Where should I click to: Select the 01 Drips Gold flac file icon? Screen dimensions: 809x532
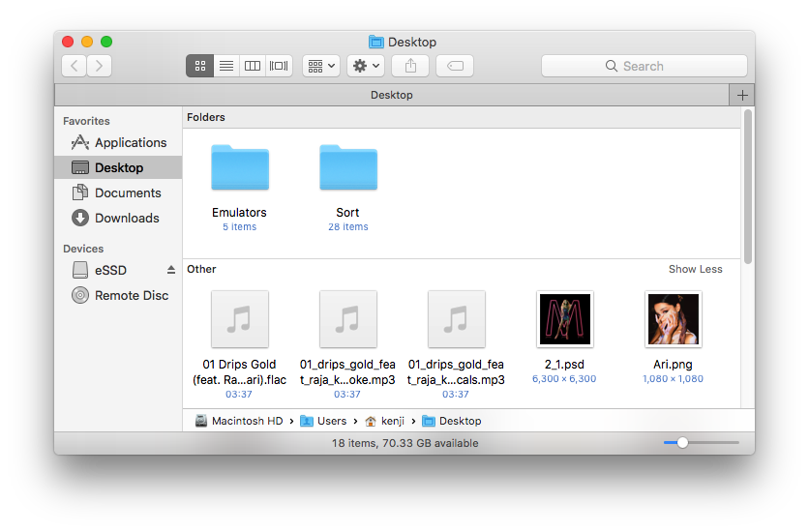[240, 319]
